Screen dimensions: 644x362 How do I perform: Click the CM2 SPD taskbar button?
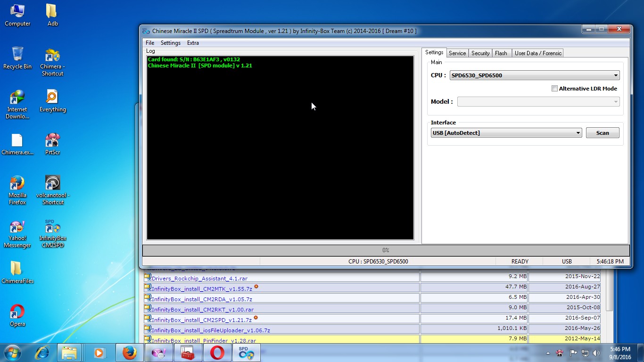point(246,352)
